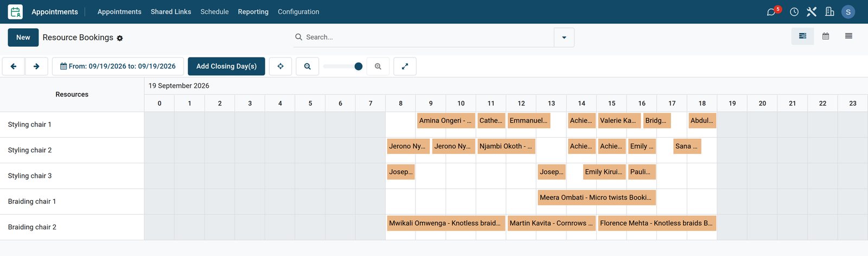The height and width of the screenshot is (256, 868).
Task: Open the date range picker 09/19/2026
Action: coord(118,66)
